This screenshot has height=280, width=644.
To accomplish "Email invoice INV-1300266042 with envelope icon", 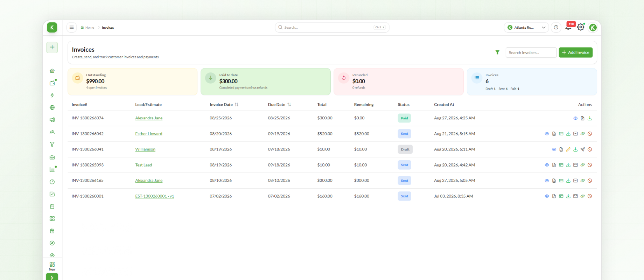I will coord(575,134).
